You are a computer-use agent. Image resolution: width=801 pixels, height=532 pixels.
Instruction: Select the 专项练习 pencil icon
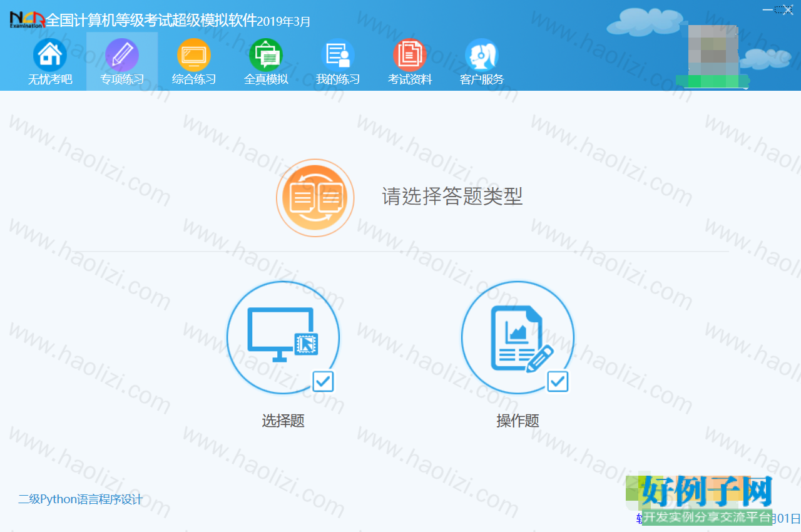pos(122,55)
